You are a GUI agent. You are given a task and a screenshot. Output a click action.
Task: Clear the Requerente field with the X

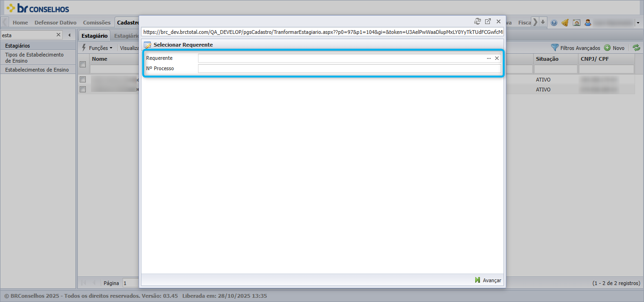496,58
